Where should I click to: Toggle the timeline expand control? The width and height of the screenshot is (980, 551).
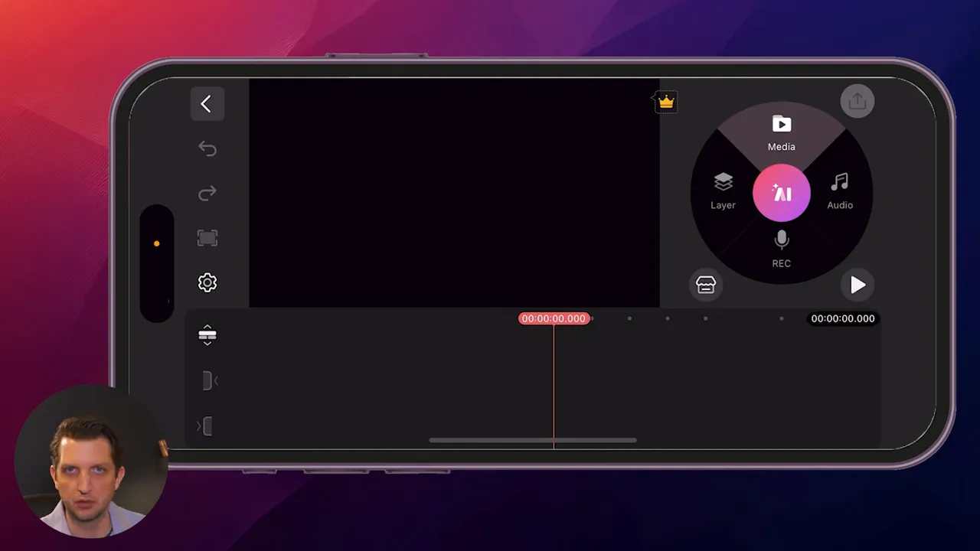click(x=207, y=335)
